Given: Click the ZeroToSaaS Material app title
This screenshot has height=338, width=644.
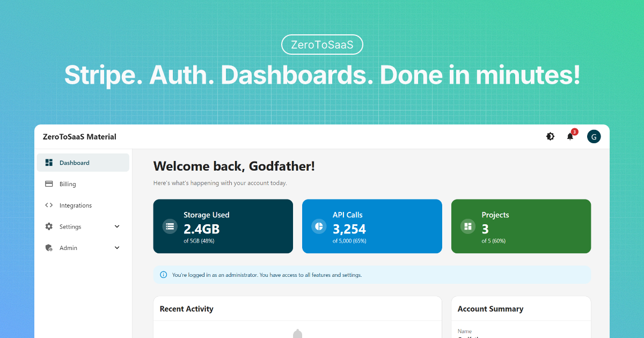Looking at the screenshot, I should tap(79, 137).
